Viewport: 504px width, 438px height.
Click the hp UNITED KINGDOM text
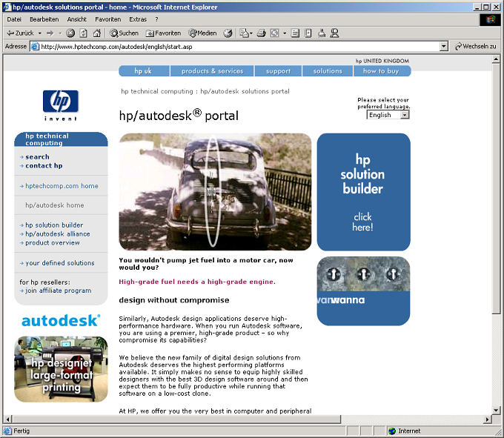click(382, 61)
